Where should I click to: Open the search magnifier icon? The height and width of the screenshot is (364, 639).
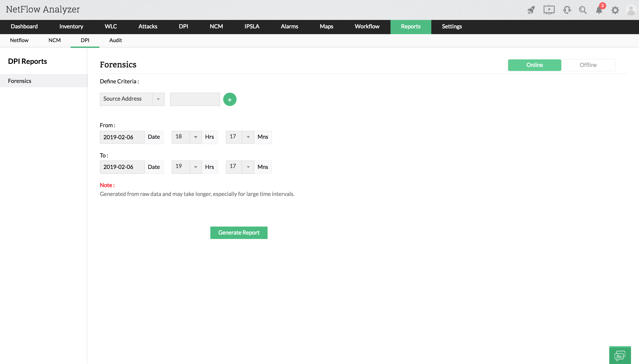pyautogui.click(x=583, y=10)
